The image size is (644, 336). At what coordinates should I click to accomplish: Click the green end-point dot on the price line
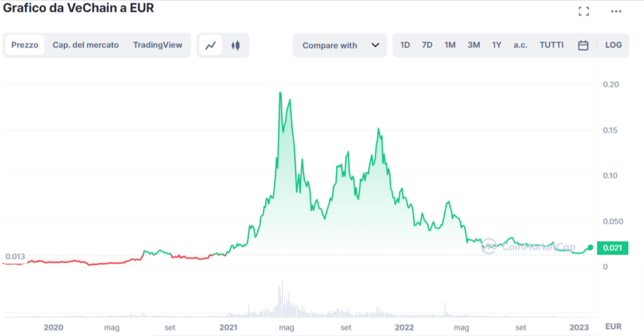(590, 247)
